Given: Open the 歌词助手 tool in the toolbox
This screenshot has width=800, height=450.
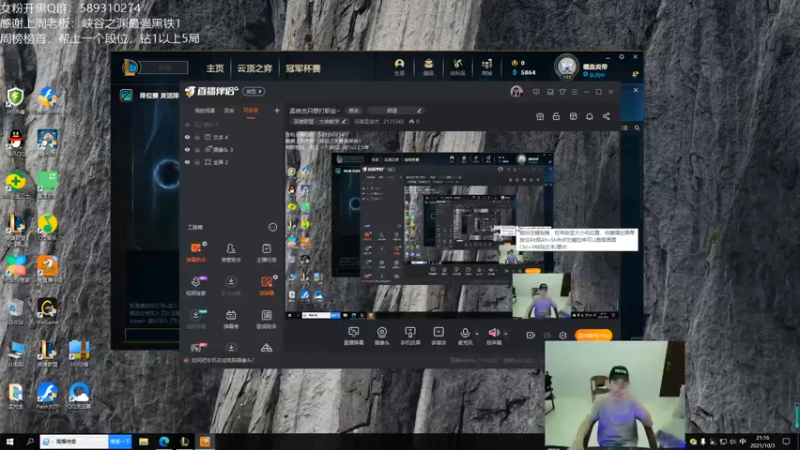Looking at the screenshot, I should tap(266, 319).
